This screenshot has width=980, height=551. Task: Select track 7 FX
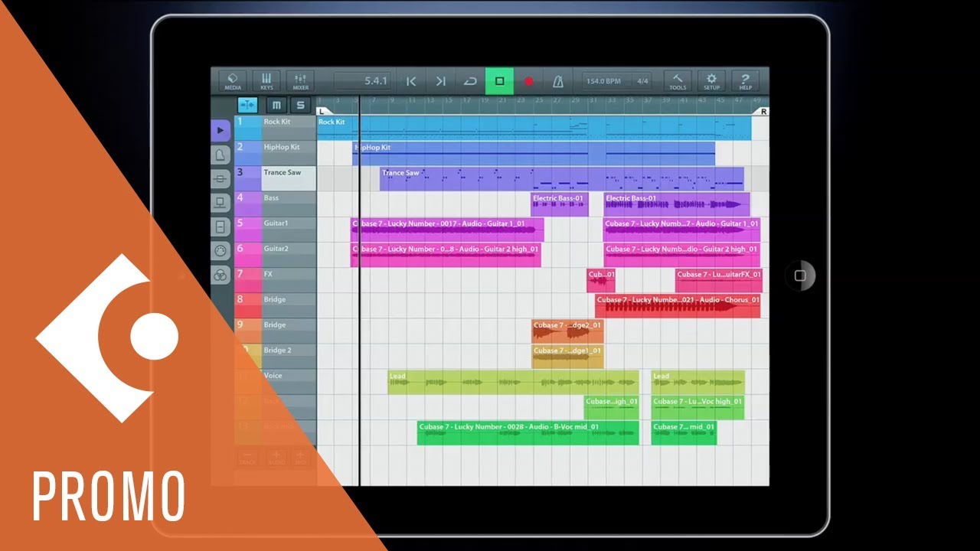[289, 279]
